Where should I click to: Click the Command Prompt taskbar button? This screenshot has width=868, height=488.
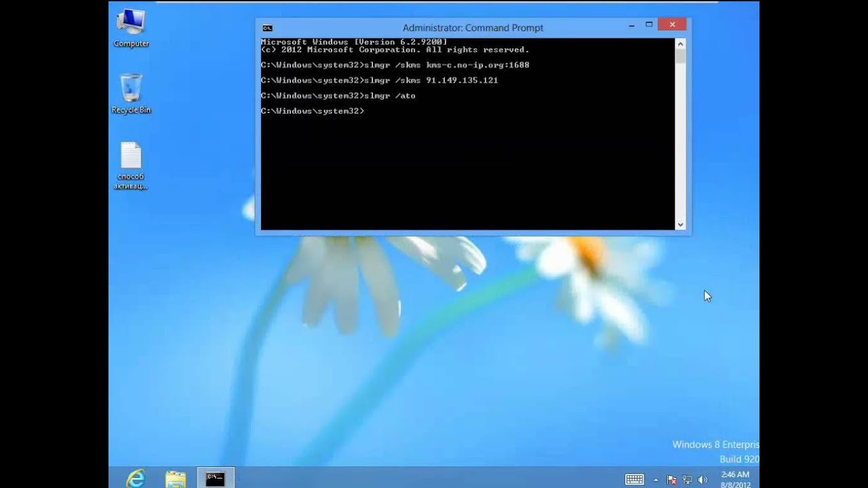216,479
